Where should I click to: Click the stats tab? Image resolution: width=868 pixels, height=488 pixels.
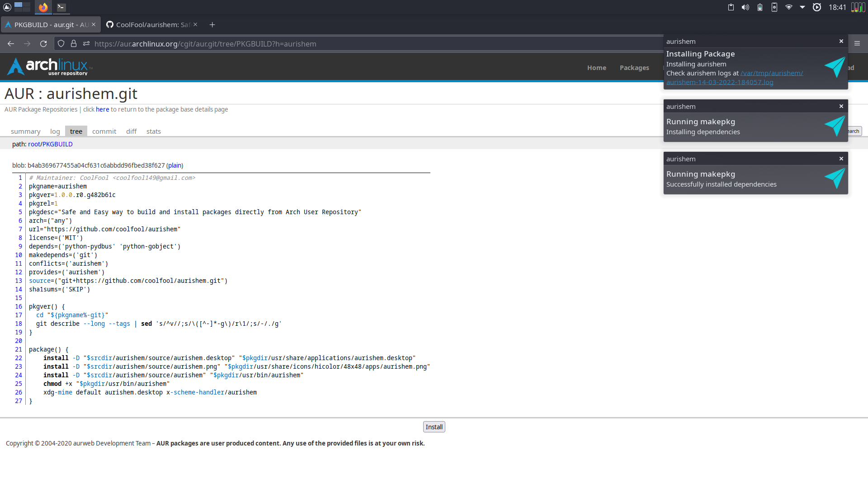point(153,131)
